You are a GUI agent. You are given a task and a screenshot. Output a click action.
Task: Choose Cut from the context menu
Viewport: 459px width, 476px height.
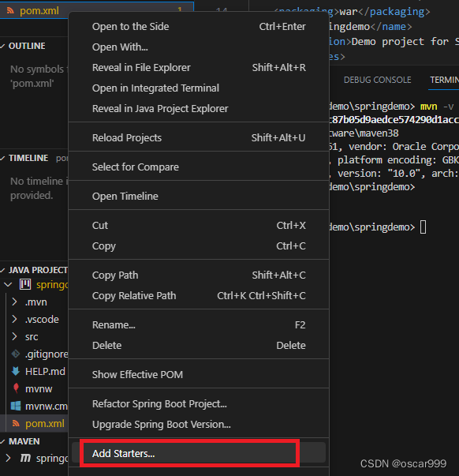199,226
